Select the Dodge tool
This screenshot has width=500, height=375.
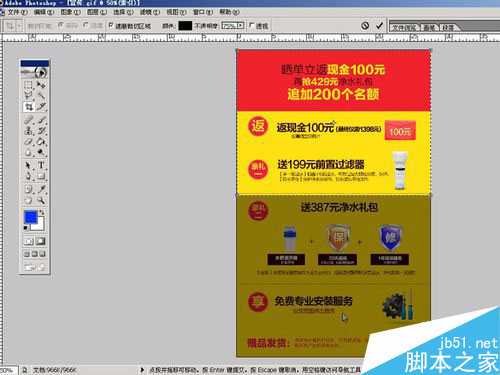[x=41, y=153]
